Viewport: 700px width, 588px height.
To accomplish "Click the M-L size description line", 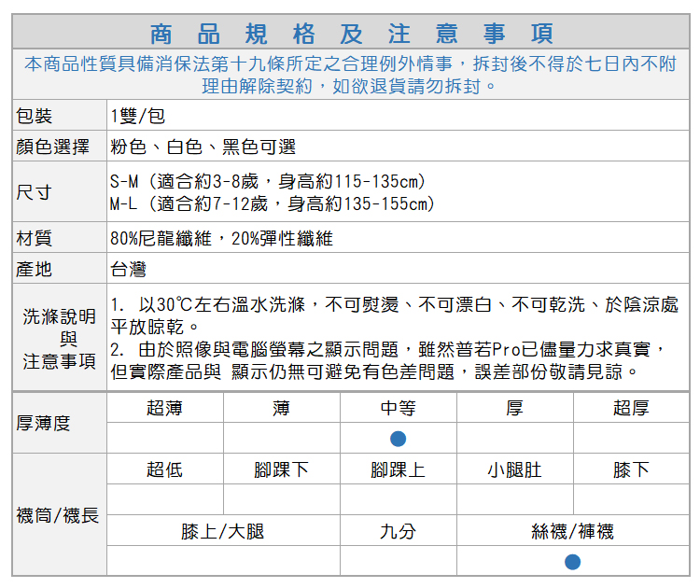I will click(272, 203).
